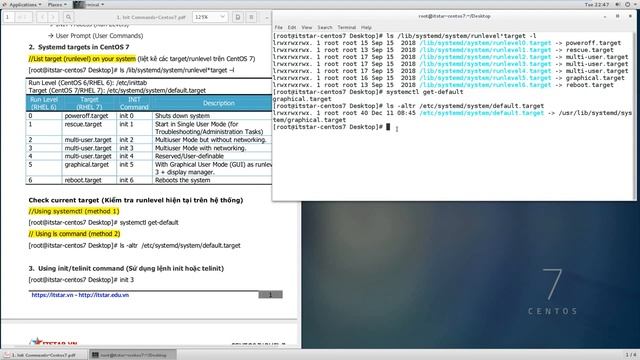
Task: Click the PDF title '1. Init Commands-Centos7.pdf'
Action: pos(151,18)
